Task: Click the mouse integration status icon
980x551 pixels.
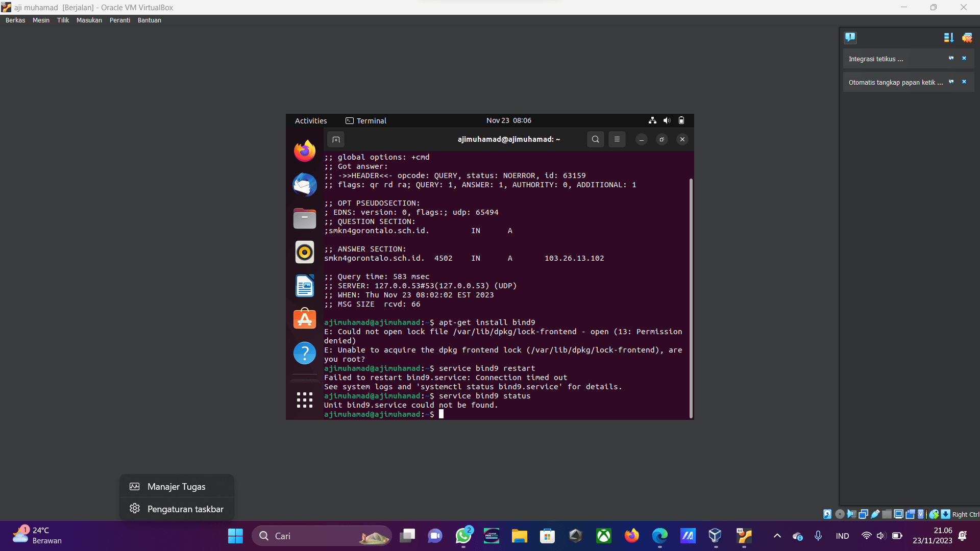Action: pos(934,514)
